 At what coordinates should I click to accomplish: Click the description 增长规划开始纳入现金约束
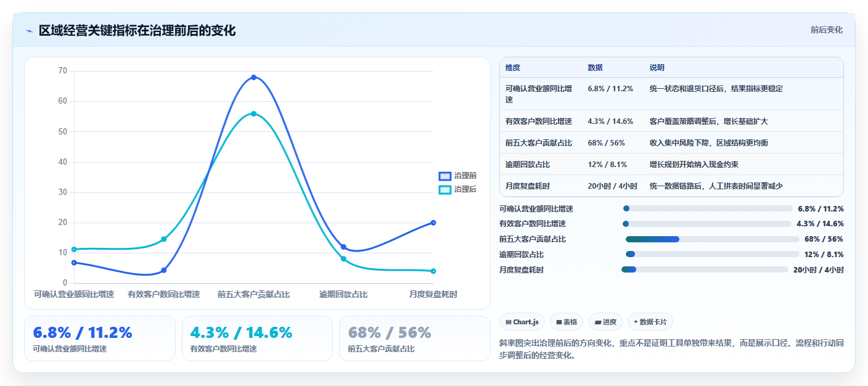694,165
